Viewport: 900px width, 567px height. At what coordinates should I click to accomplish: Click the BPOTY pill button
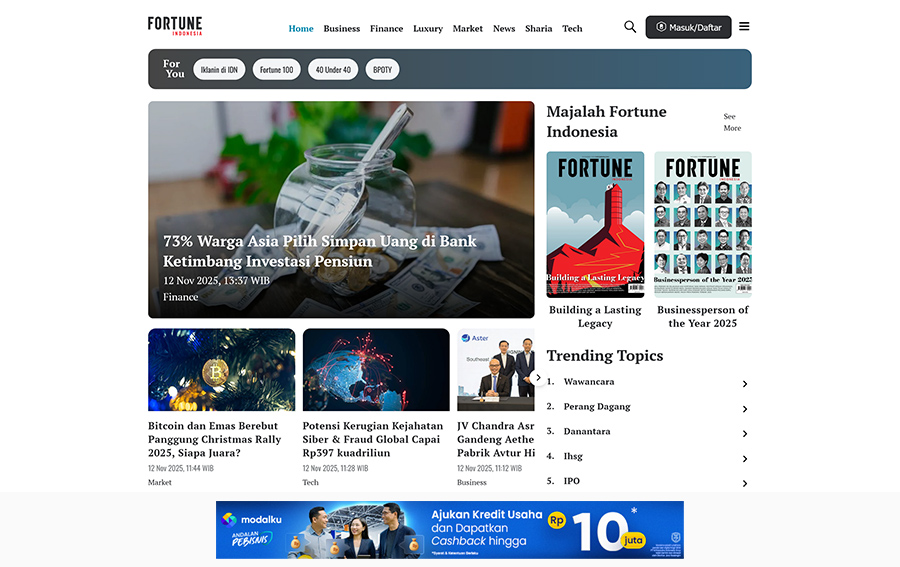pyautogui.click(x=383, y=70)
